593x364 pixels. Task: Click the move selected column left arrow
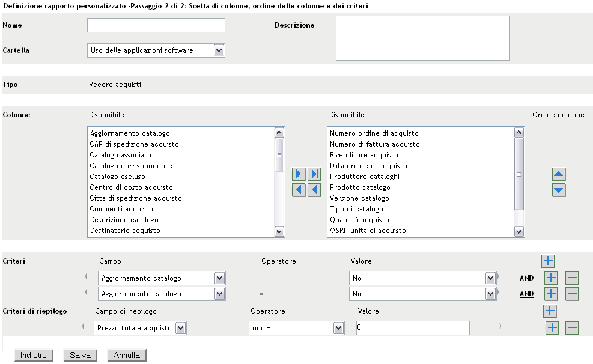point(298,190)
